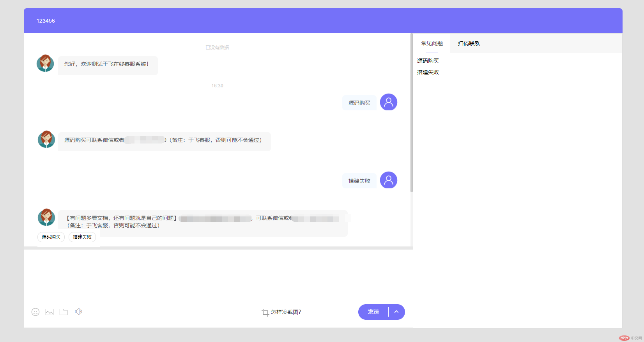Select 搭建失败 in the FAQ list
The image size is (644, 342).
[x=428, y=72]
